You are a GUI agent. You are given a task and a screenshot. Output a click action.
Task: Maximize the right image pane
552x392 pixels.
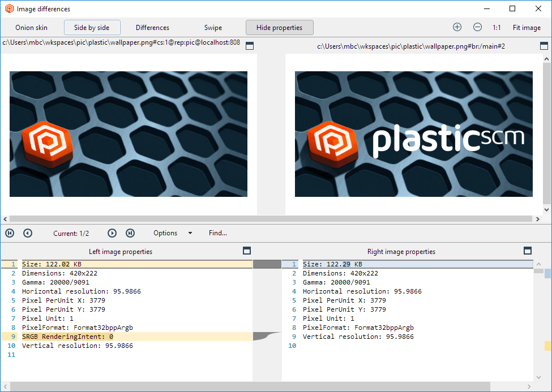pos(544,46)
